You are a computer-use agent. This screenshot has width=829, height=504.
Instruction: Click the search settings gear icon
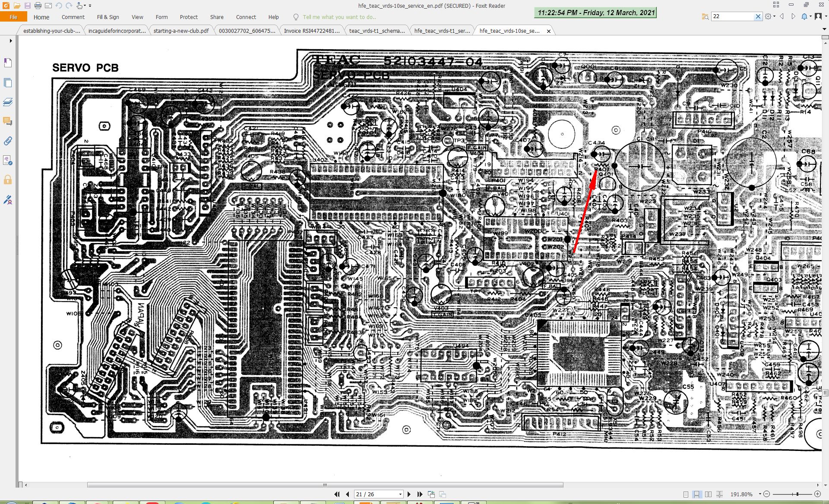click(768, 16)
